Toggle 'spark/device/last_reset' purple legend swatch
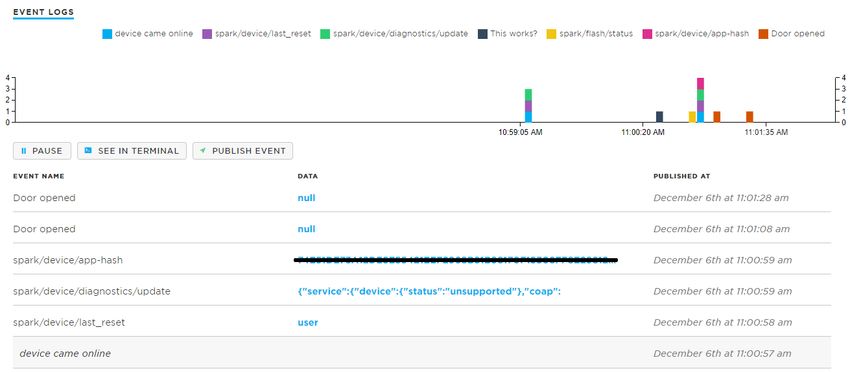This screenshot has width=850, height=373. coord(207,34)
